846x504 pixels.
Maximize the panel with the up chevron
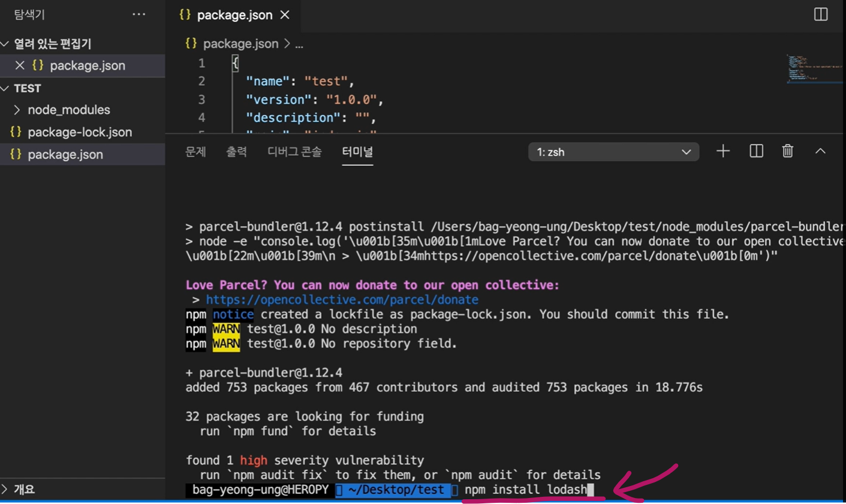[x=820, y=151]
